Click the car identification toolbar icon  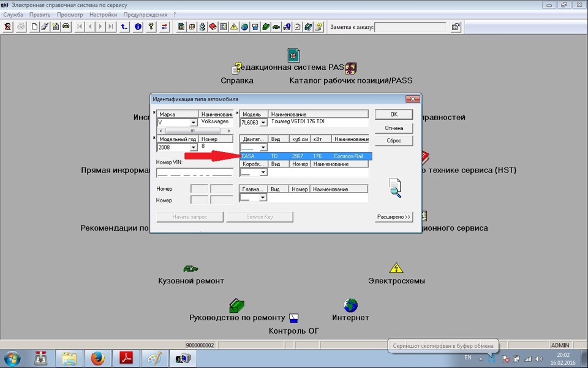(66, 26)
